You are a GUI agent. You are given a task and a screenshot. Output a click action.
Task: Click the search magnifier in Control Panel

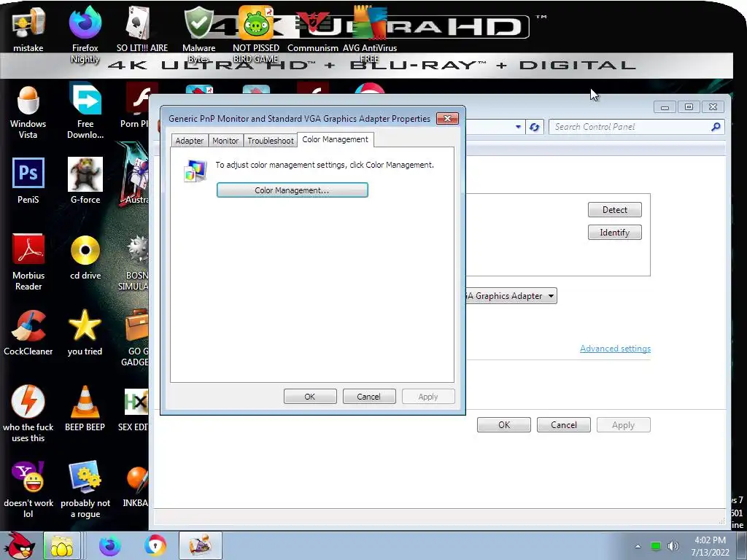click(x=716, y=127)
